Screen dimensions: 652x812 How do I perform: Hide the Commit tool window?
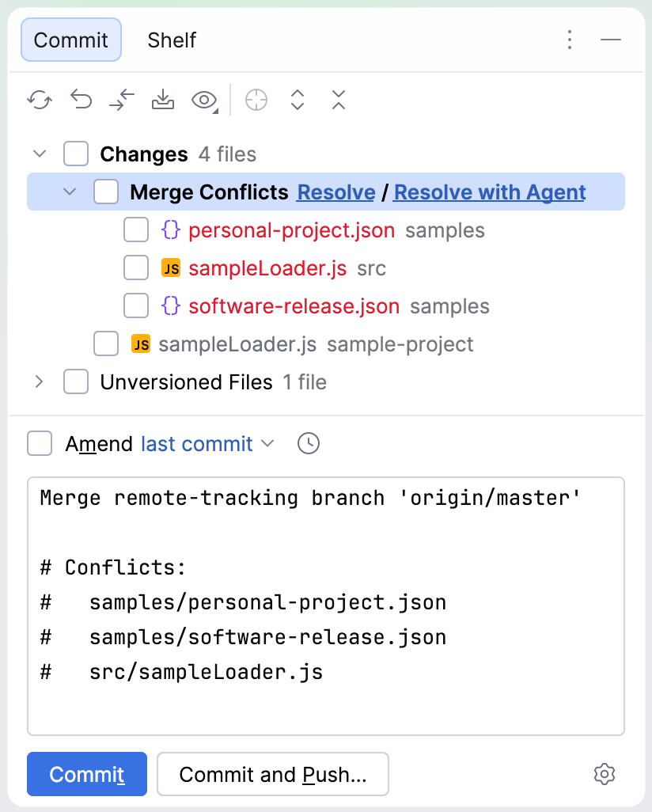point(611,40)
